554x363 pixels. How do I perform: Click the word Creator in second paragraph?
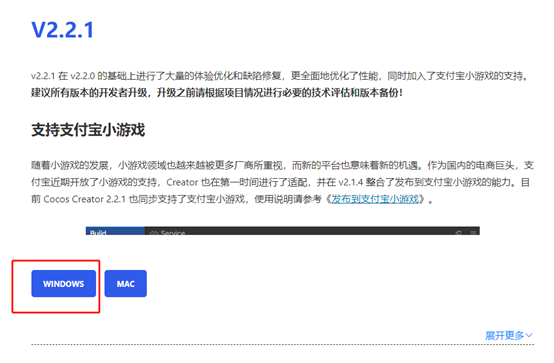click(x=182, y=182)
